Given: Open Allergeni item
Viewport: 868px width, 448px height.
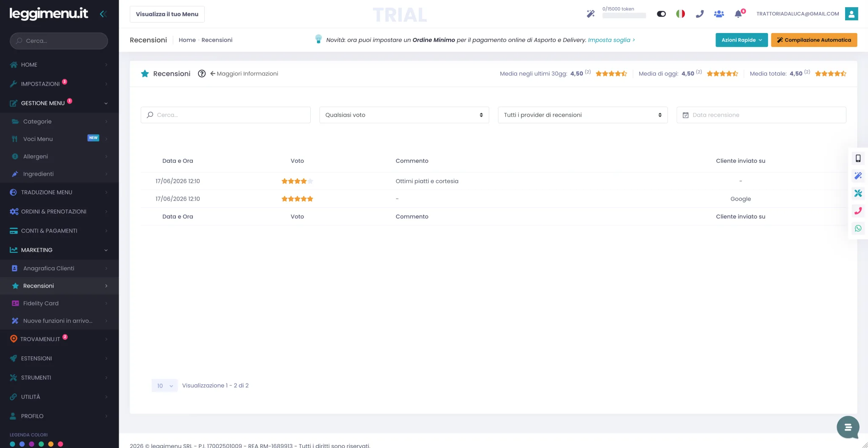Looking at the screenshot, I should (x=59, y=156).
